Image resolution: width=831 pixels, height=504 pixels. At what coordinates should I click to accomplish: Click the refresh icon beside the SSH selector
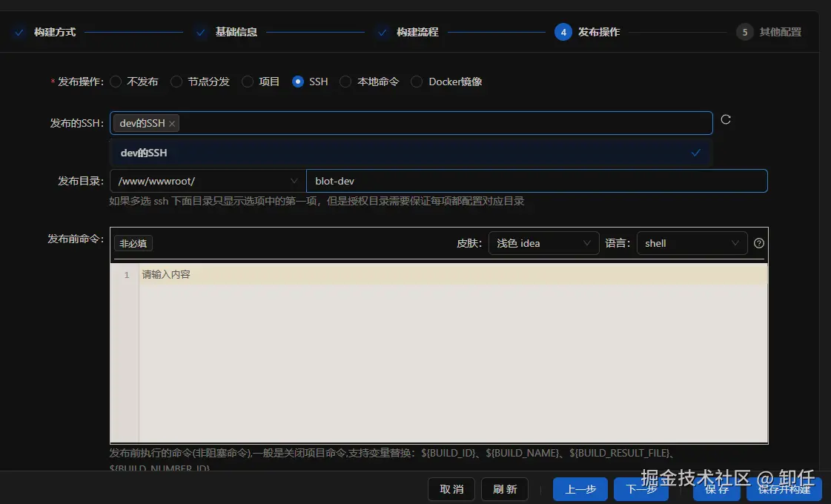coord(725,119)
